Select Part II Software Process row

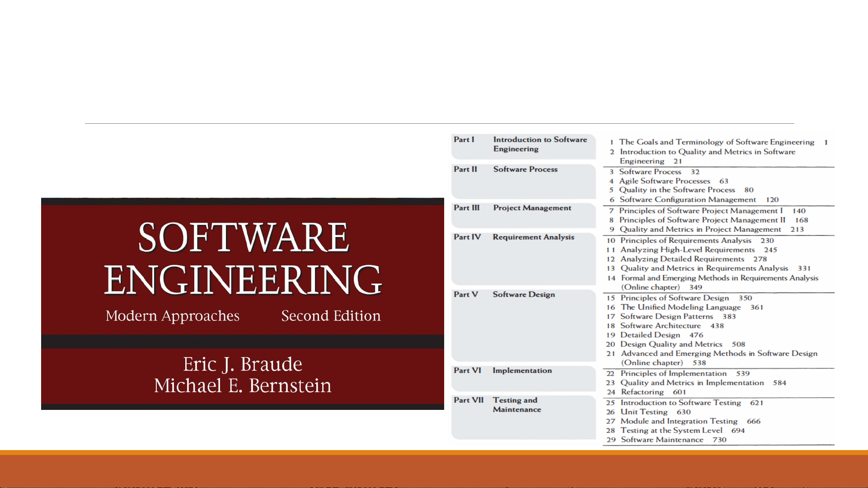click(523, 170)
